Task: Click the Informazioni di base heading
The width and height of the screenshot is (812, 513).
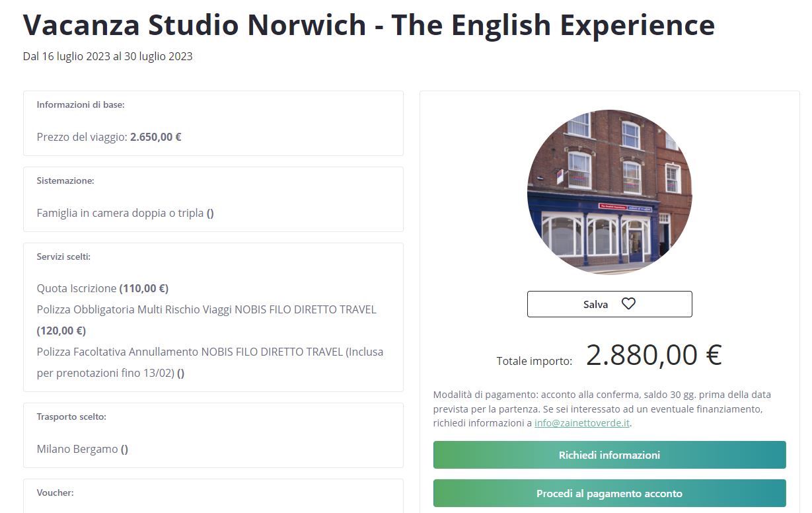Action: pyautogui.click(x=81, y=104)
